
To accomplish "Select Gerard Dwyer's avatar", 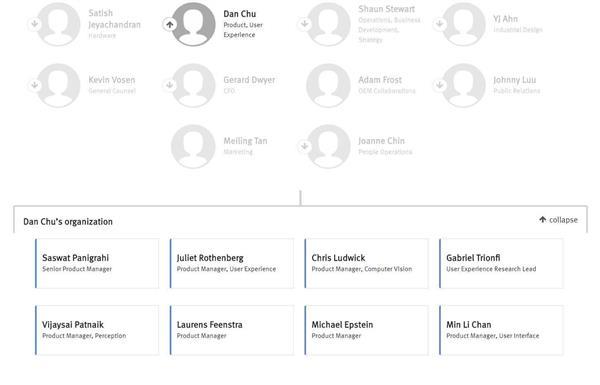I will pyautogui.click(x=193, y=85).
